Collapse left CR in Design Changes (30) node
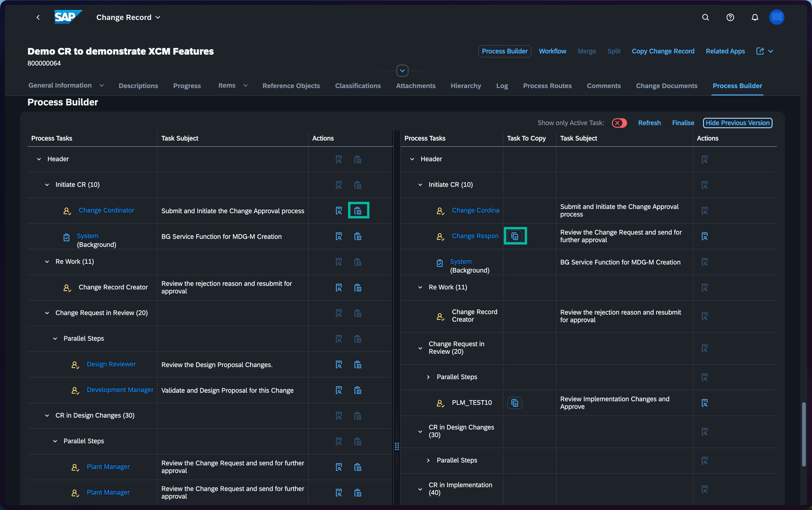Viewport: 812px width, 510px height. point(47,415)
